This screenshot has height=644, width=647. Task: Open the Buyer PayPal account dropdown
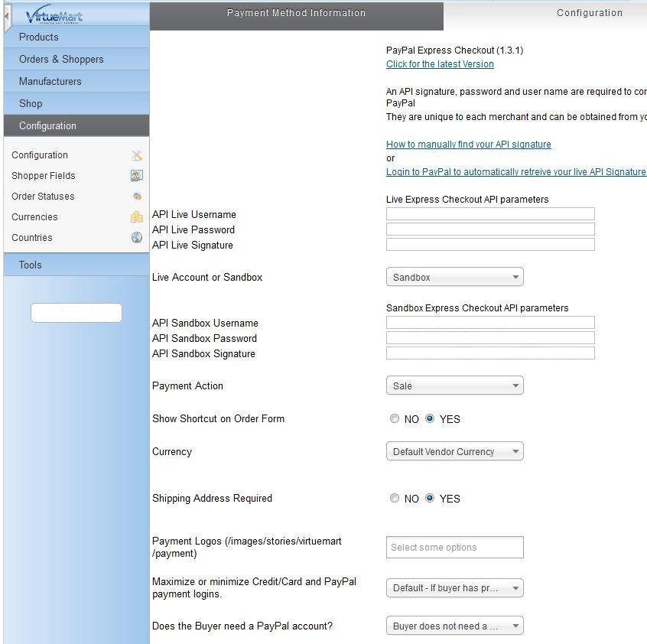[455, 626]
